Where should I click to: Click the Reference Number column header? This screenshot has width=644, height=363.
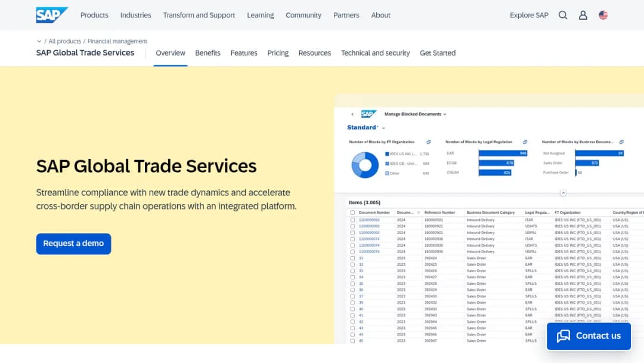439,213
